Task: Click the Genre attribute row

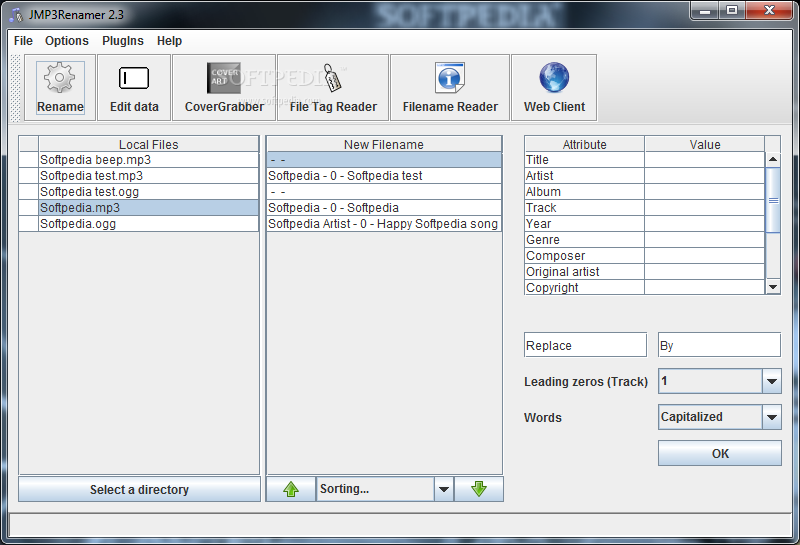Action: [x=644, y=240]
